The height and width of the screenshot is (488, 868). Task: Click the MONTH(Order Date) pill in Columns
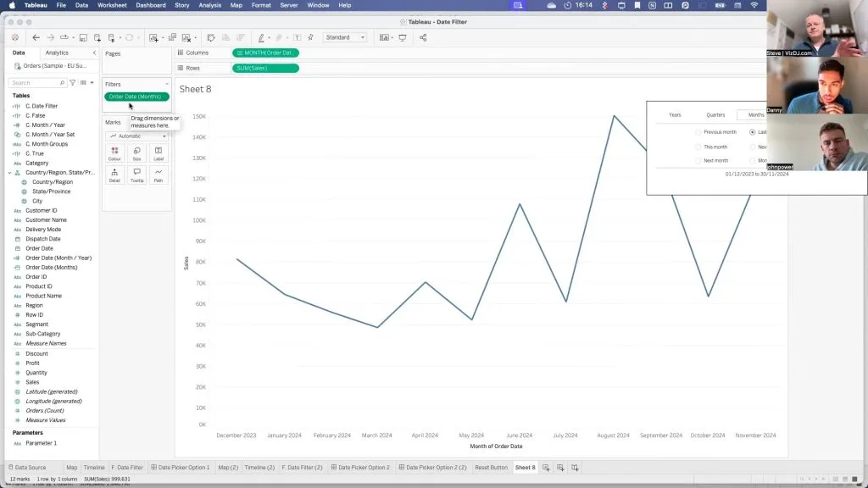265,53
